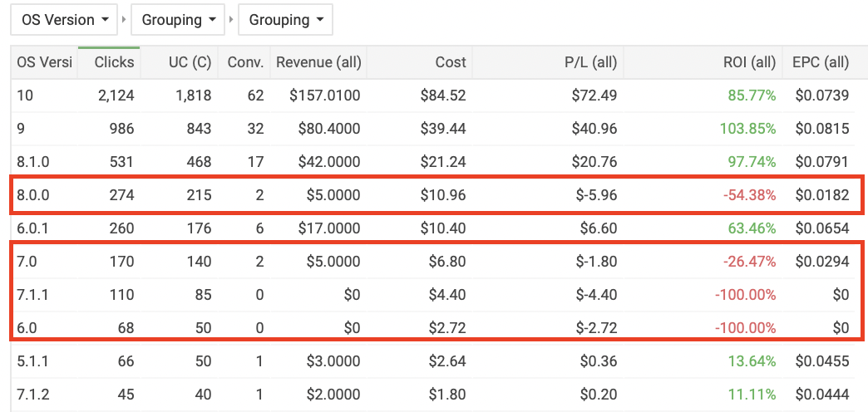Sort by ROI (all) column header
The height and width of the screenshot is (412, 868).
[x=703, y=62]
